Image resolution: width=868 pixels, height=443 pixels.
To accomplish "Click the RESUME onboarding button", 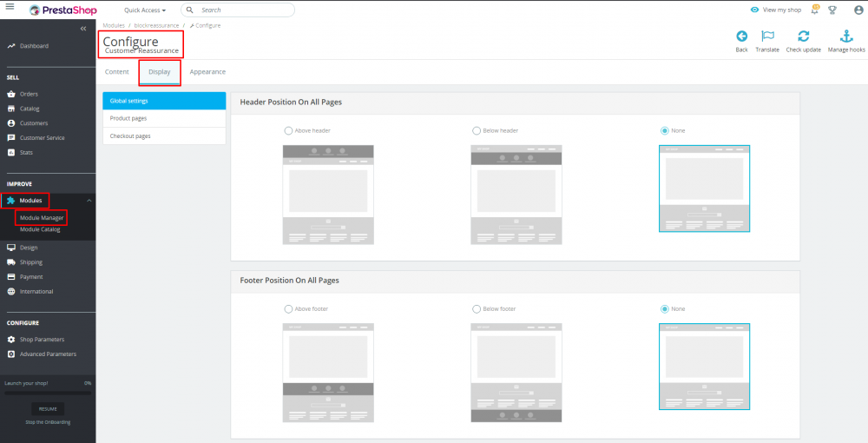I will [x=48, y=409].
